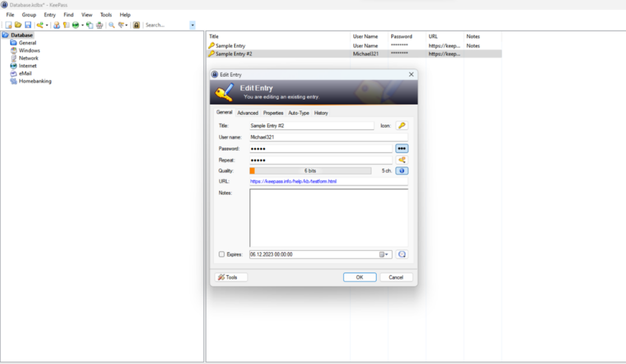Click the quality information blue button

[x=402, y=170]
